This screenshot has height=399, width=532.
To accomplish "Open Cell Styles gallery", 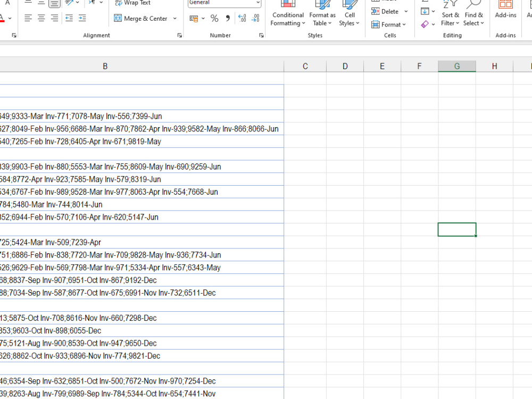I will (350, 14).
